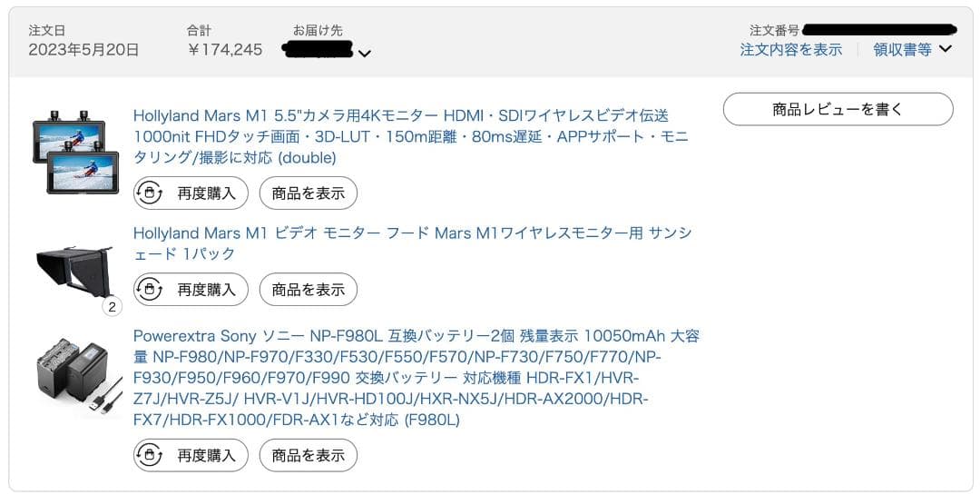Expand the 領収書等 receipt dropdown
The image size is (980, 495).
[912, 50]
